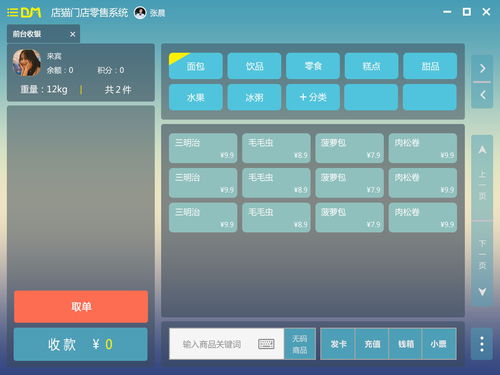Image resolution: width=500 pixels, height=375 pixels.
Task: Add 菠萝包 from the bottom product row
Action: coord(350,217)
